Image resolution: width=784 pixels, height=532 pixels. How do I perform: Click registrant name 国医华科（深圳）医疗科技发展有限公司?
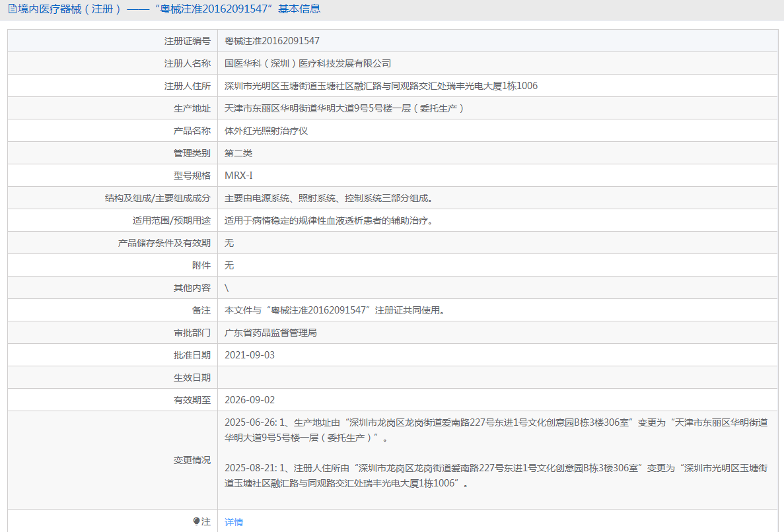pos(308,63)
